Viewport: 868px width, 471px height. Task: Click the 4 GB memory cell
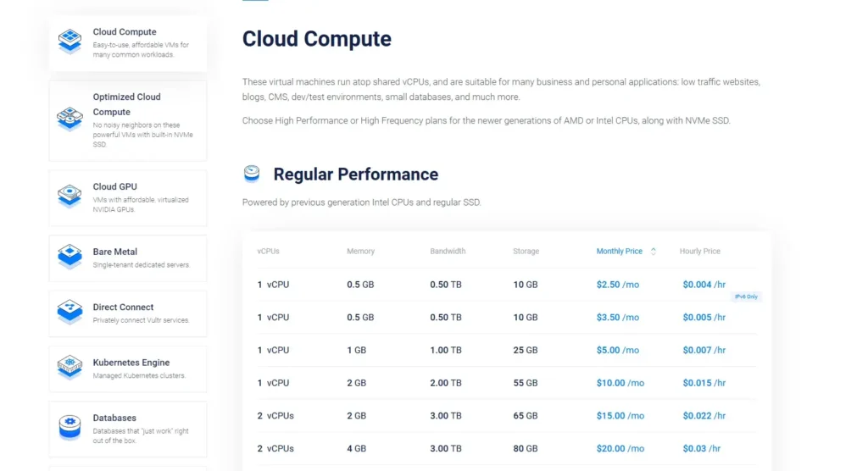point(357,448)
